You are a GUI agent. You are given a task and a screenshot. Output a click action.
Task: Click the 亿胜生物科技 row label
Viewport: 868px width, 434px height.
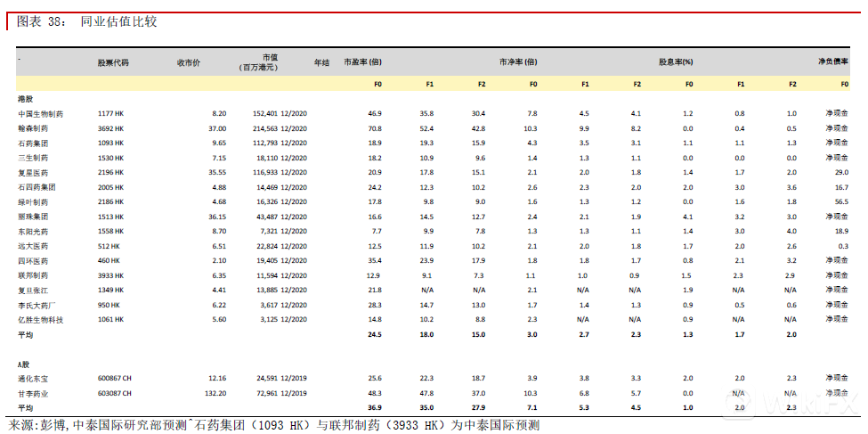coord(40,320)
